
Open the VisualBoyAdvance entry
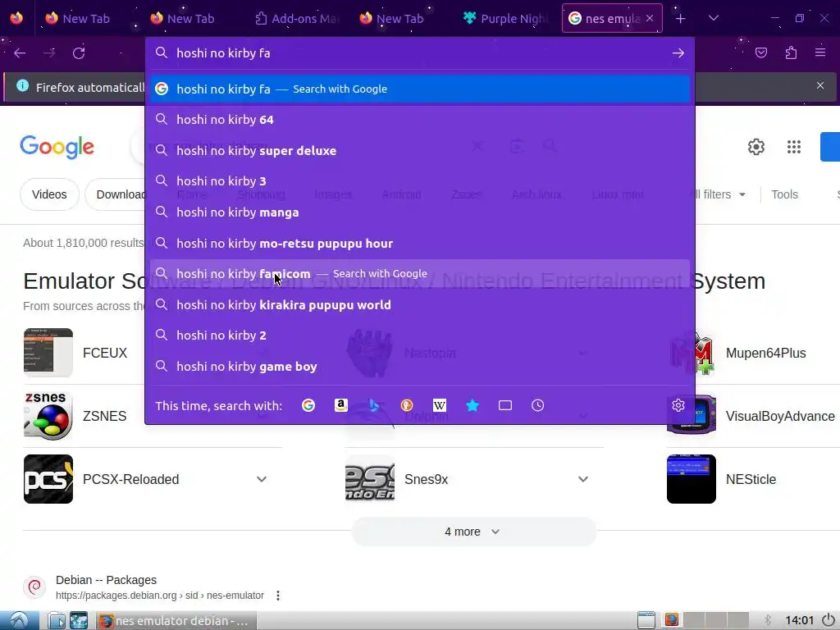[780, 416]
